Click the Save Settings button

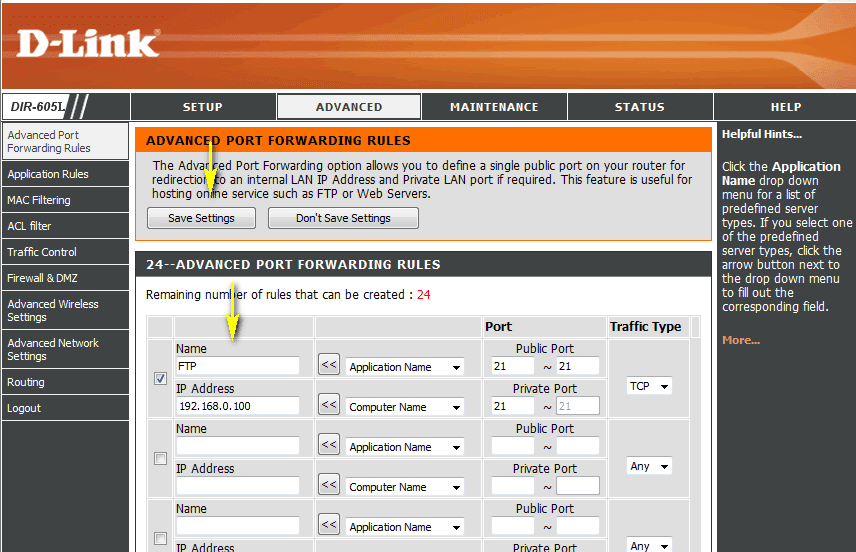click(x=201, y=218)
